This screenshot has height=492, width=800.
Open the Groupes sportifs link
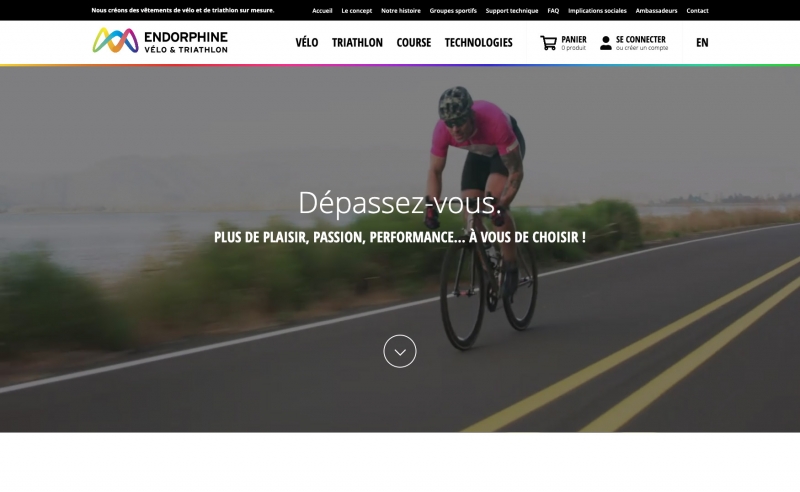click(x=453, y=11)
